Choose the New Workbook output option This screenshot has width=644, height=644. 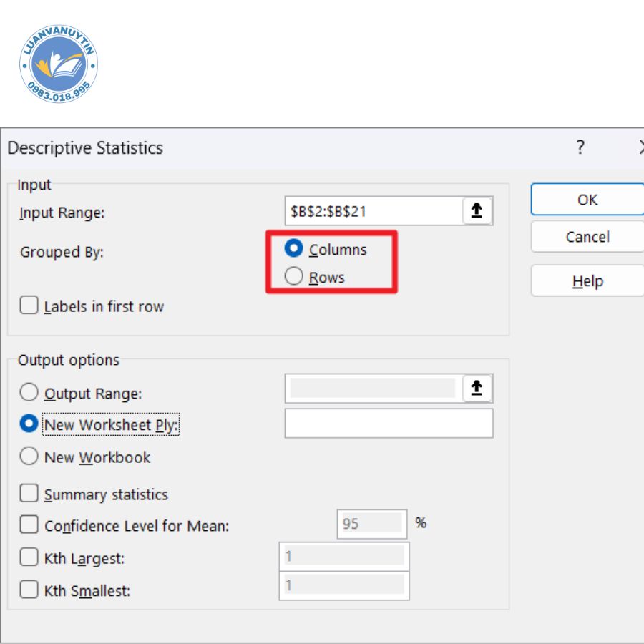[x=29, y=457]
